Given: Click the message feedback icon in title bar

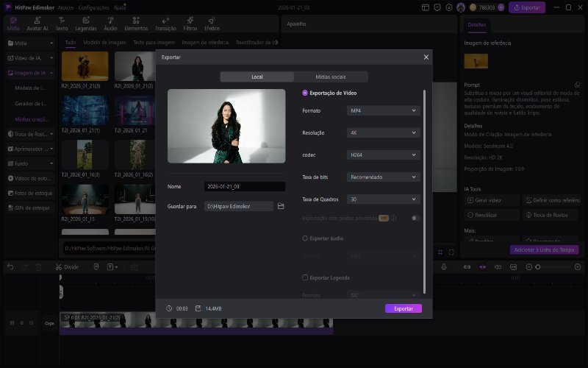Looking at the screenshot, I should (x=437, y=7).
